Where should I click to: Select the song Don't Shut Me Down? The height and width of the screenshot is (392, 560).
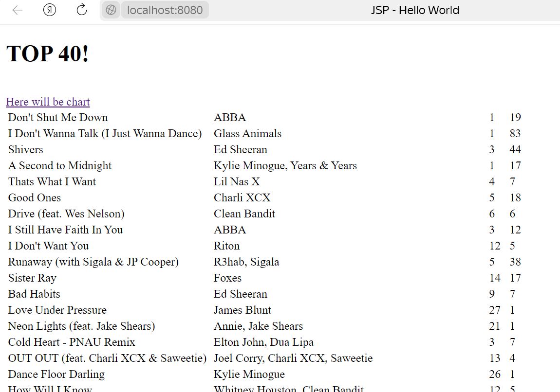[58, 117]
